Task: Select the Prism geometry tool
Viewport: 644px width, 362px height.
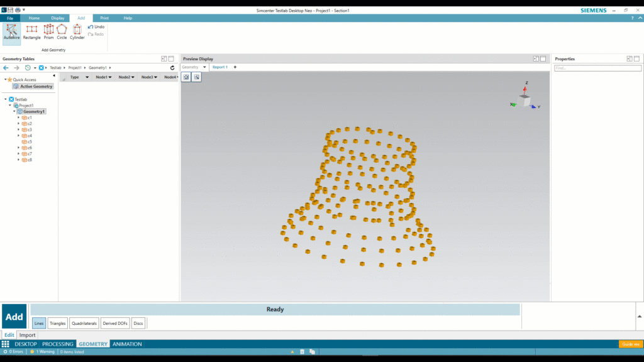Action: pyautogui.click(x=49, y=31)
